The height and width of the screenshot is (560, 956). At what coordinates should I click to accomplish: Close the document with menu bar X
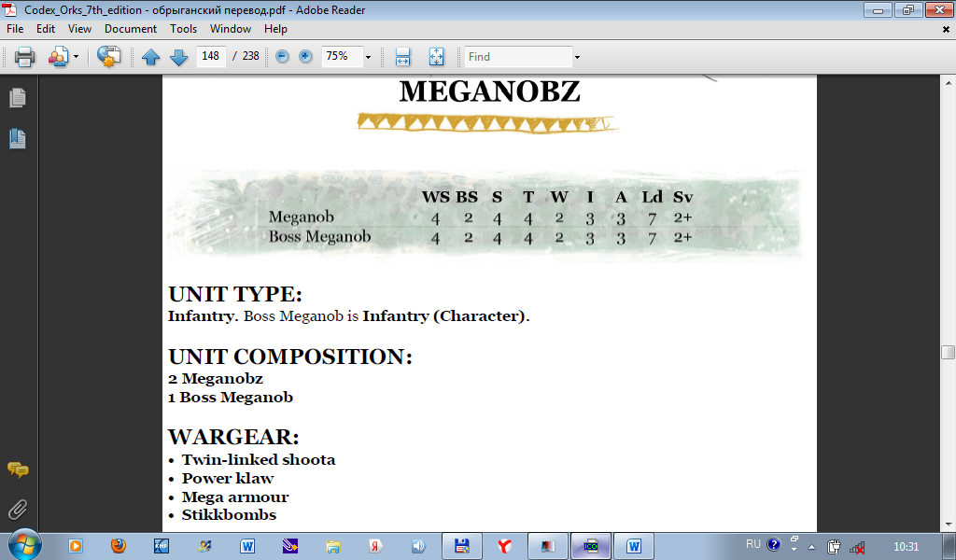[x=946, y=29]
